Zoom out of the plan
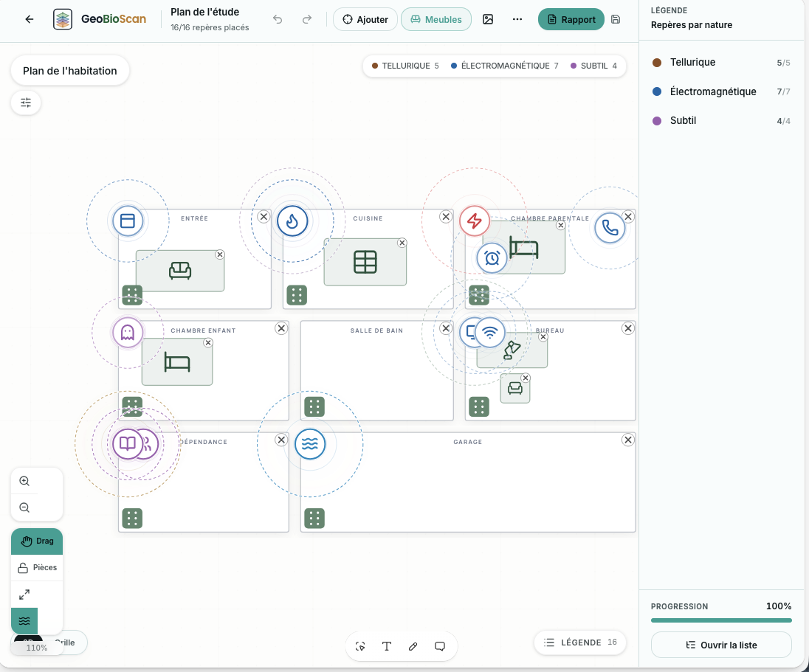Image resolution: width=809 pixels, height=672 pixels. pos(24,508)
